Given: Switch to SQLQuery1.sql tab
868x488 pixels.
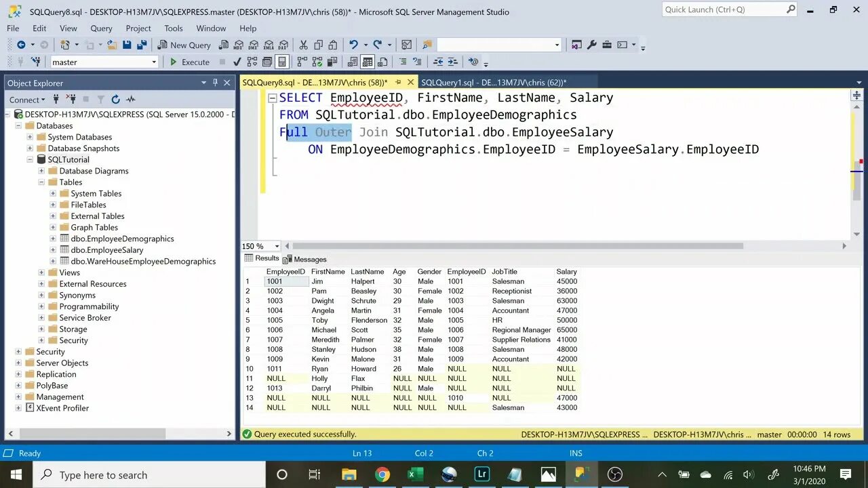Looking at the screenshot, I should click(494, 82).
